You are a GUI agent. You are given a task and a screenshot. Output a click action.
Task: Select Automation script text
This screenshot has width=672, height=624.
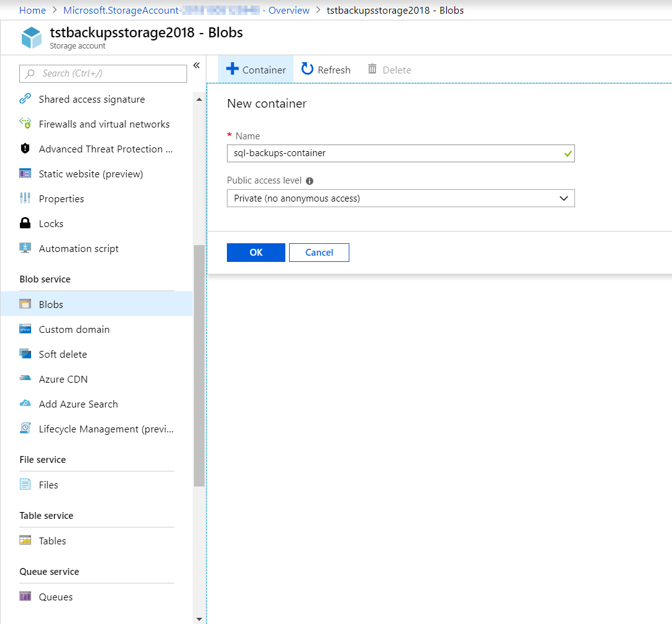pyautogui.click(x=79, y=249)
